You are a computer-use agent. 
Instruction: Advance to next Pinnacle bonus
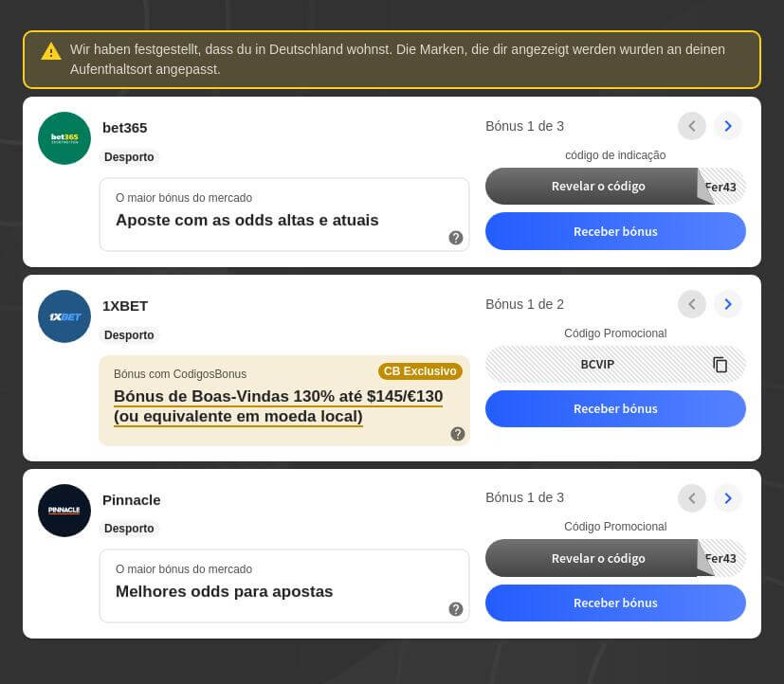coord(728,497)
